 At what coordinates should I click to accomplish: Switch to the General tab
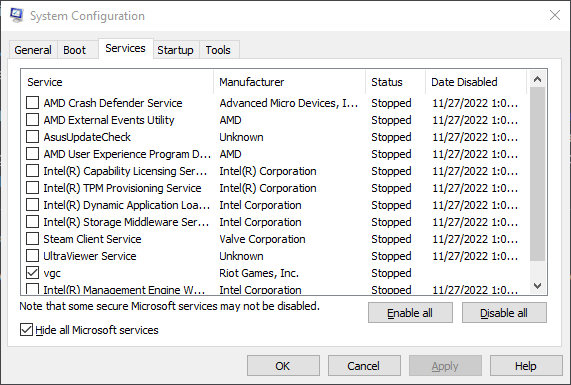(x=33, y=50)
